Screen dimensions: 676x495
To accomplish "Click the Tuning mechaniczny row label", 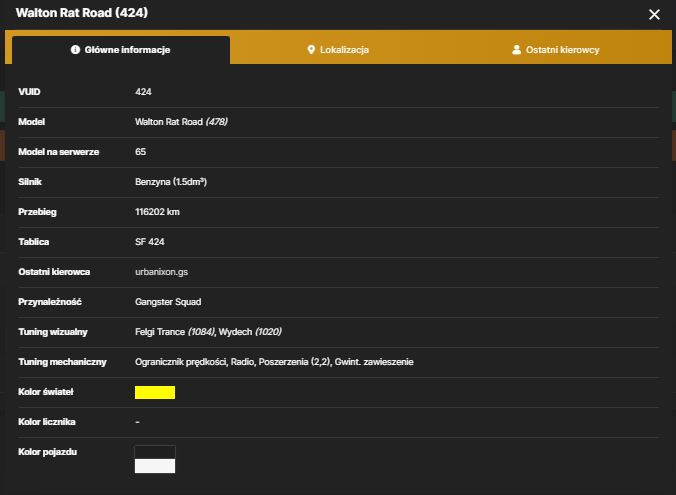I will coord(62,362).
